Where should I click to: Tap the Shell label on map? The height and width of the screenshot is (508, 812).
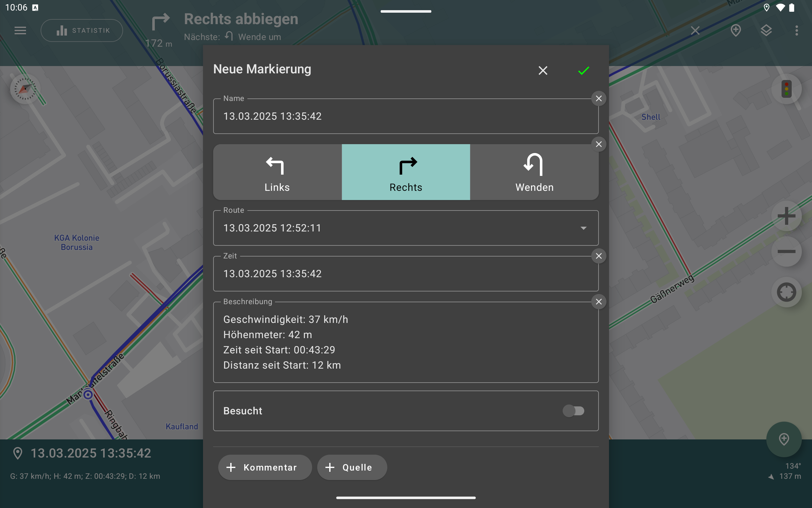tap(651, 117)
